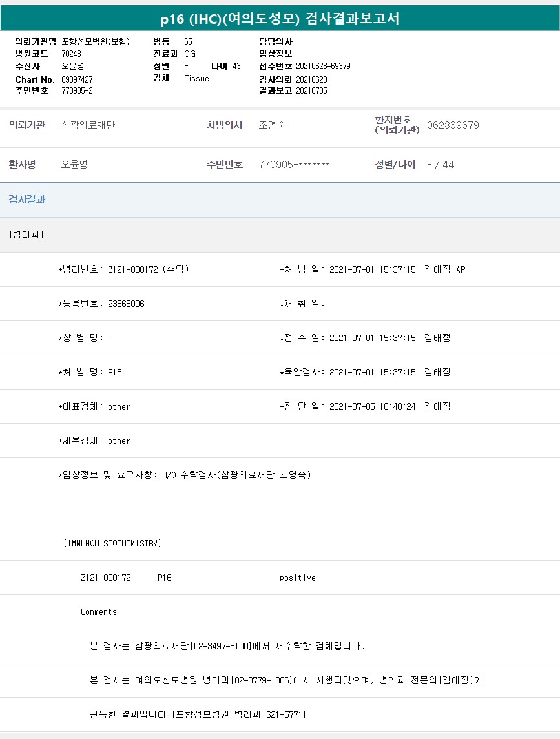
Task: Select the 임상정보 및 요구사항 line
Action: [x=185, y=475]
